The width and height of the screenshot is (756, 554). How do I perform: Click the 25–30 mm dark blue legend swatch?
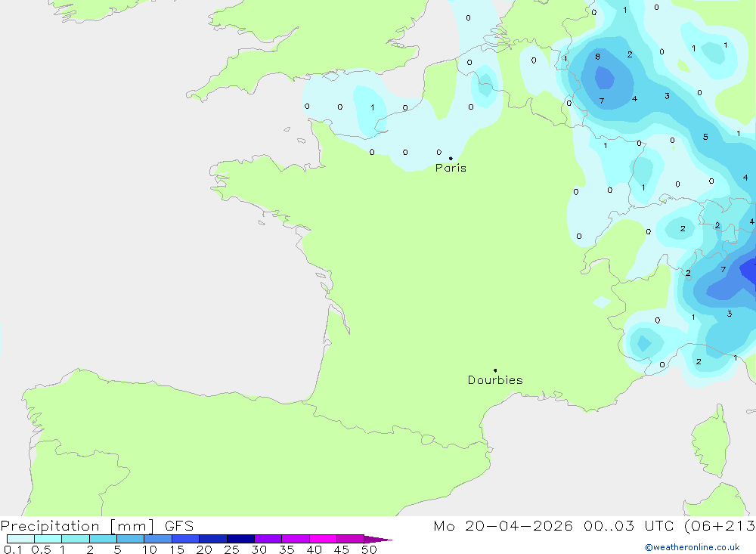tap(240, 539)
